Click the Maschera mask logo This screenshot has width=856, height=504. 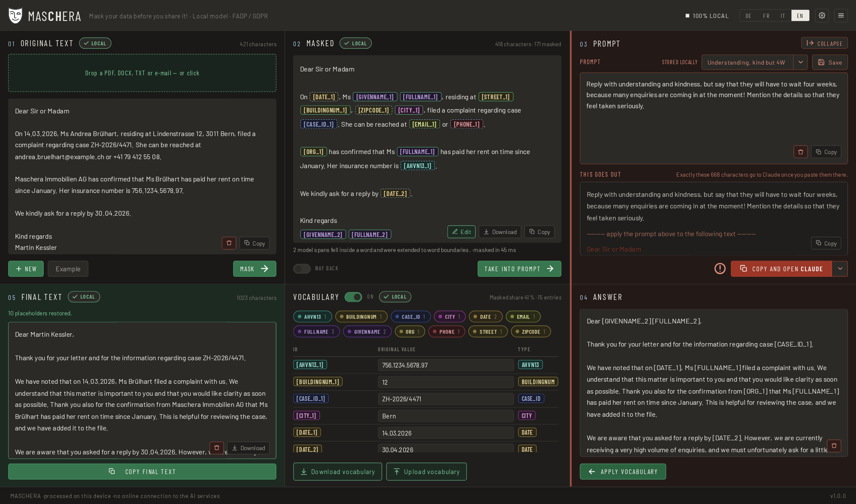(15, 16)
